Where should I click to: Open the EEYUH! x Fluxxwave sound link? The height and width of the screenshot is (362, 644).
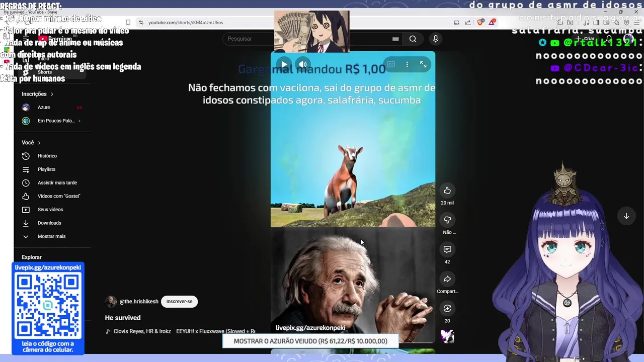tap(215, 331)
